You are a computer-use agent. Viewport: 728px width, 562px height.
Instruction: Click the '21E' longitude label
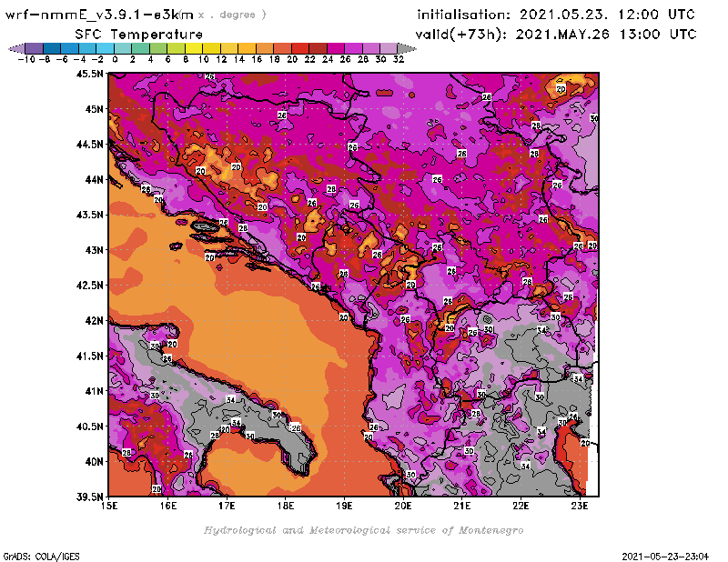point(461,506)
